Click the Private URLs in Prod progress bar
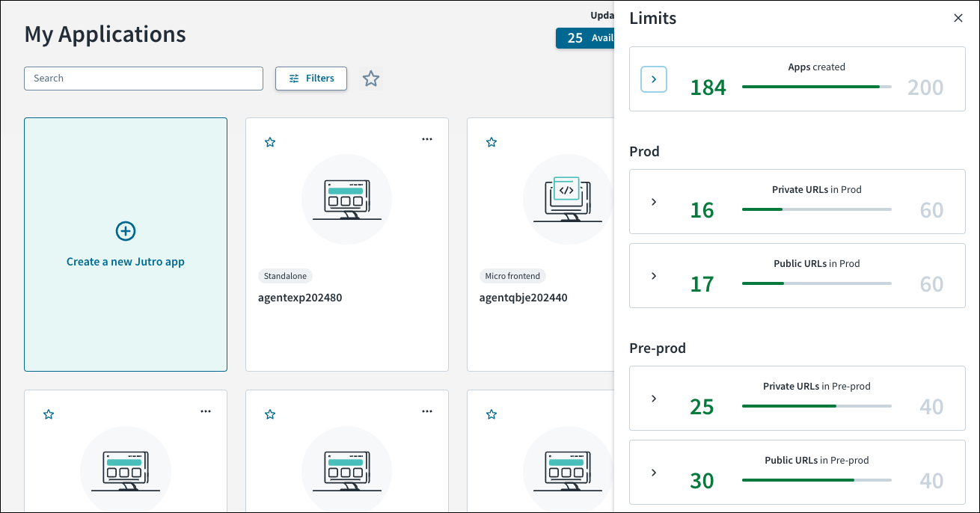Screen dimensions: 980x513 pos(817,209)
